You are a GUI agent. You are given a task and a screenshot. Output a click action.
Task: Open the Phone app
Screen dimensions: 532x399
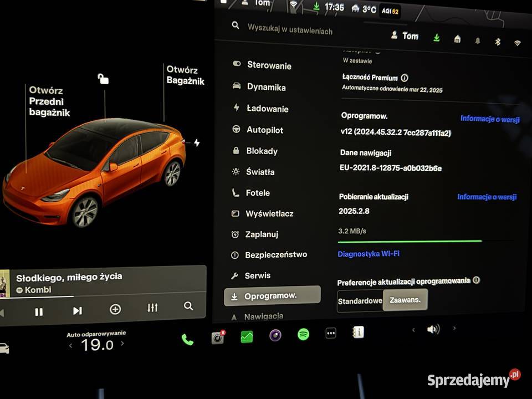click(x=187, y=339)
